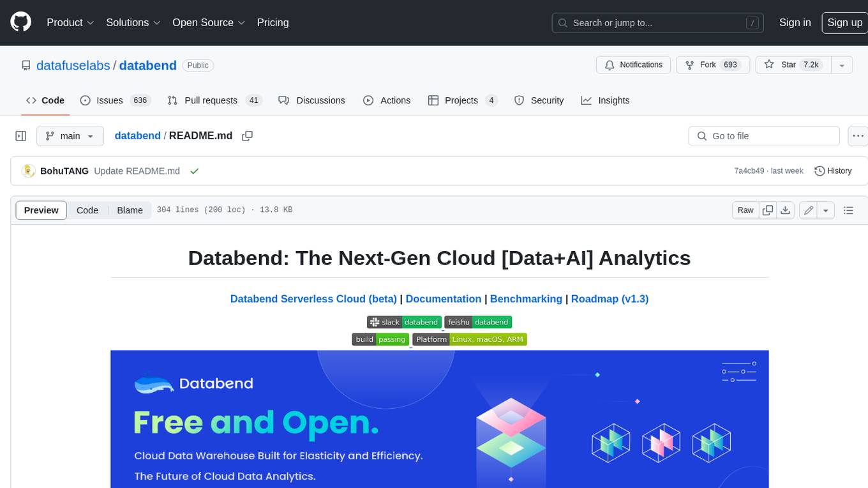Open Databend Serverless Cloud (beta) link
This screenshot has width=868, height=488.
coord(313,299)
